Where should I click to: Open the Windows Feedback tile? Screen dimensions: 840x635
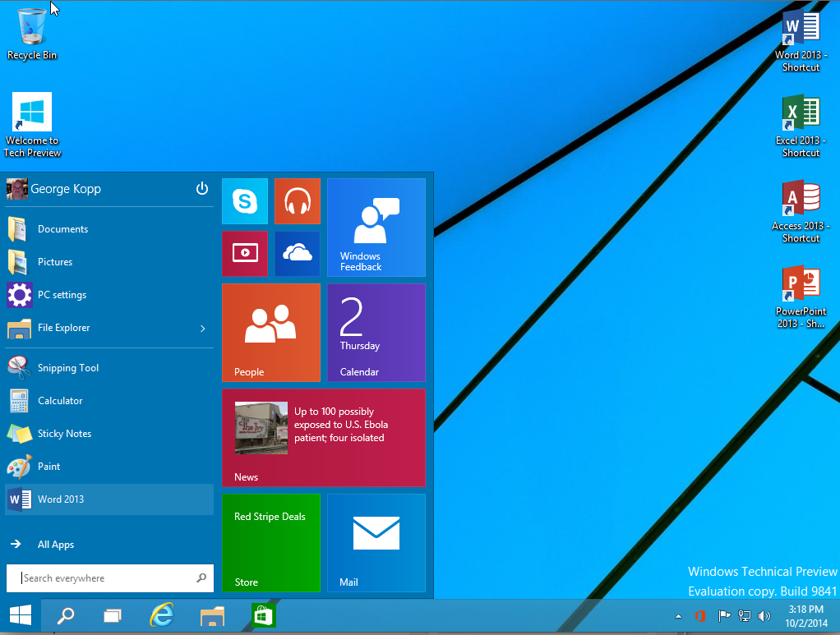pyautogui.click(x=376, y=228)
